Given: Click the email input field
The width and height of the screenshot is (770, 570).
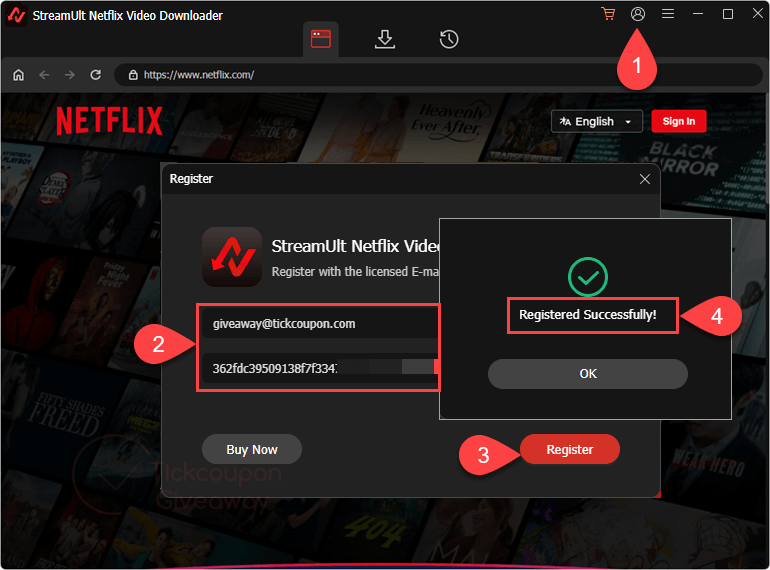Looking at the screenshot, I should 320,324.
